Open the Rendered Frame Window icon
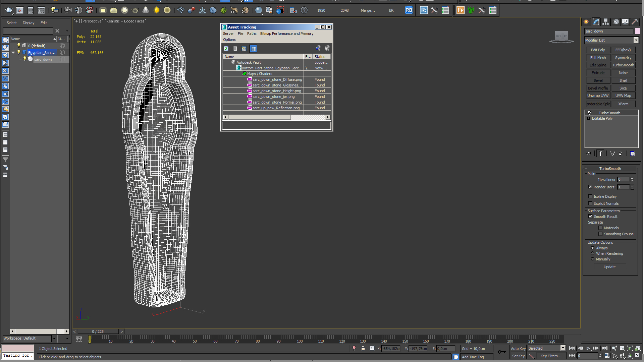 (20, 10)
